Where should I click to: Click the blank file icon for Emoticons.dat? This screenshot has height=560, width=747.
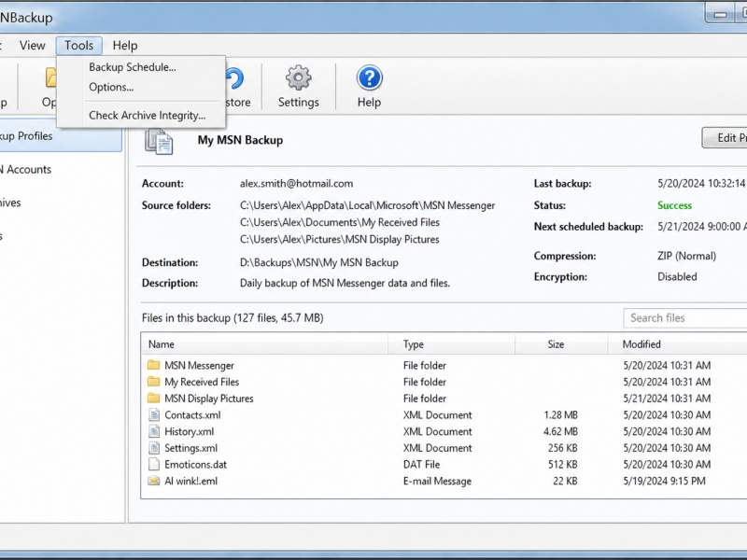point(154,464)
